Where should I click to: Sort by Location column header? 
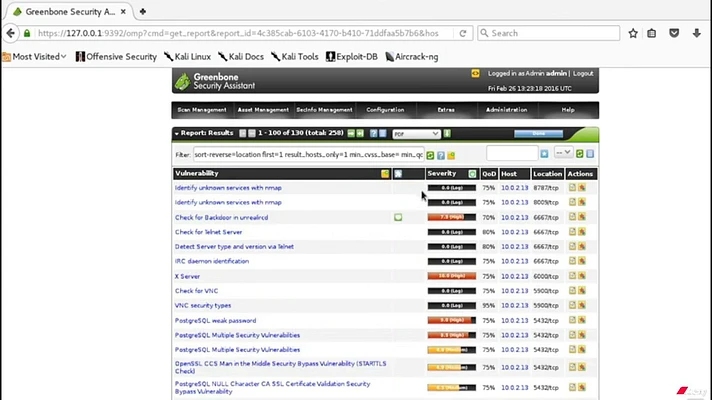[x=547, y=173]
